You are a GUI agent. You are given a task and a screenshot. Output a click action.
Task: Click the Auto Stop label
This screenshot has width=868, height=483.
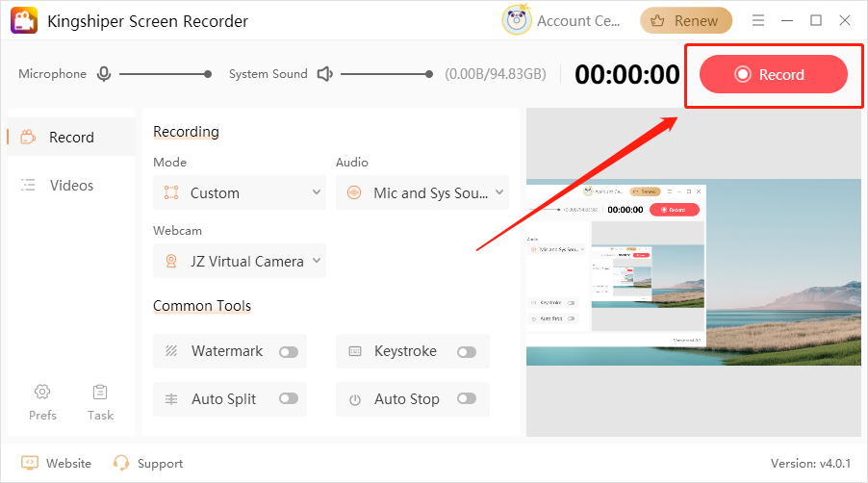407,399
